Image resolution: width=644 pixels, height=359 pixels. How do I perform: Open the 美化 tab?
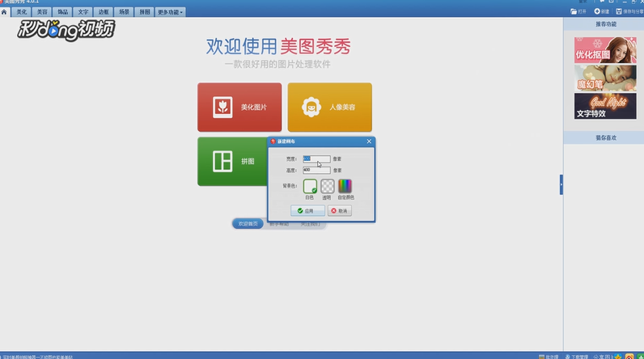point(21,12)
